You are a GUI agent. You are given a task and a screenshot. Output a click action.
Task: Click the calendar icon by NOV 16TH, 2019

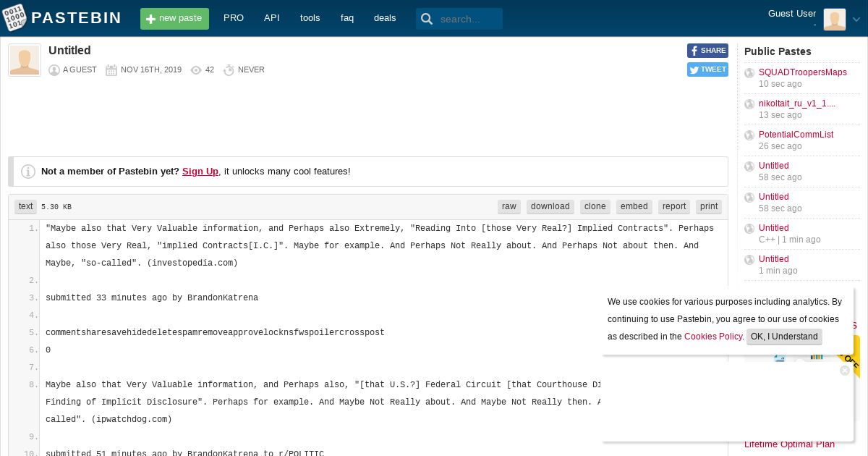[111, 70]
